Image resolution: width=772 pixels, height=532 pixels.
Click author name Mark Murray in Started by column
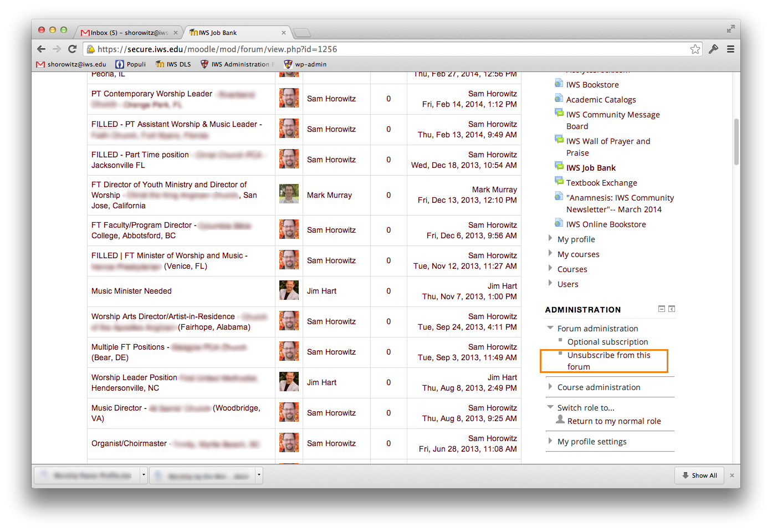point(329,195)
